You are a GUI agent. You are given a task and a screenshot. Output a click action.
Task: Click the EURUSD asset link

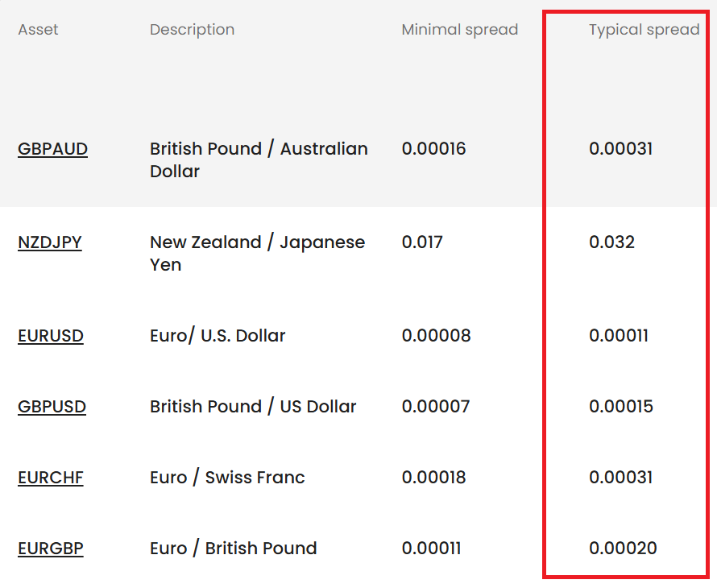coord(51,336)
